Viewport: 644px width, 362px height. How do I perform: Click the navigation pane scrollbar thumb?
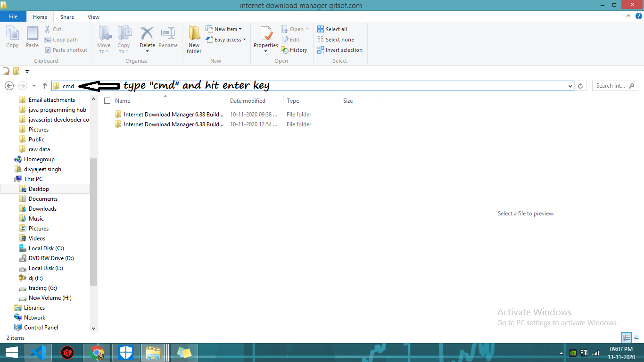pyautogui.click(x=93, y=222)
